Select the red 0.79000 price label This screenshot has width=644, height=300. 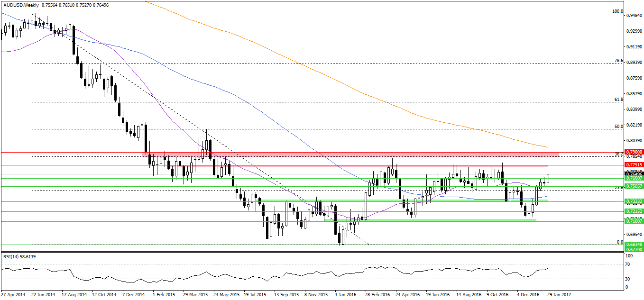point(634,153)
